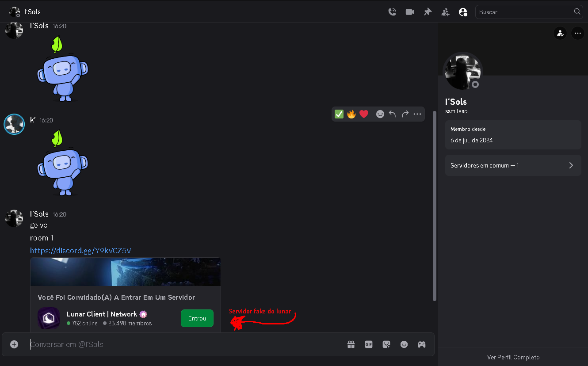Open the attachment plus button
Image resolution: width=588 pixels, height=366 pixels.
pos(14,344)
